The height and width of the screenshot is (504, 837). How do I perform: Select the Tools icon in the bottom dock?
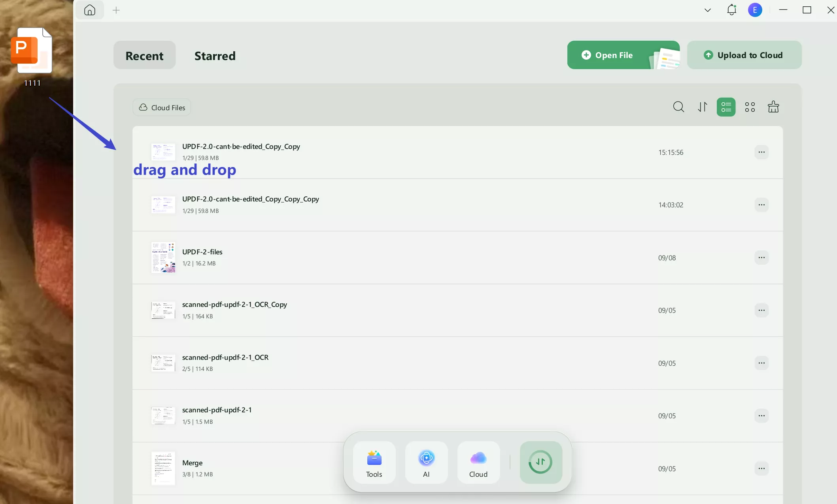point(374,463)
